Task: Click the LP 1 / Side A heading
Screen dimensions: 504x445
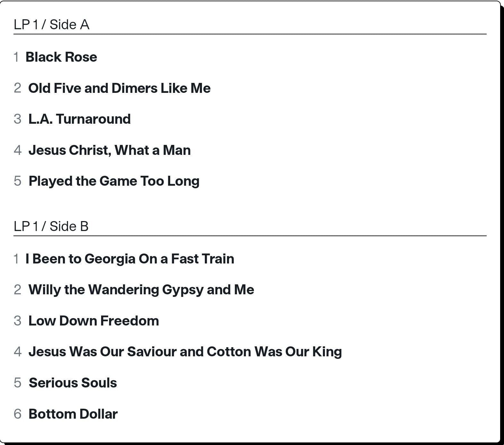Action: [x=51, y=25]
